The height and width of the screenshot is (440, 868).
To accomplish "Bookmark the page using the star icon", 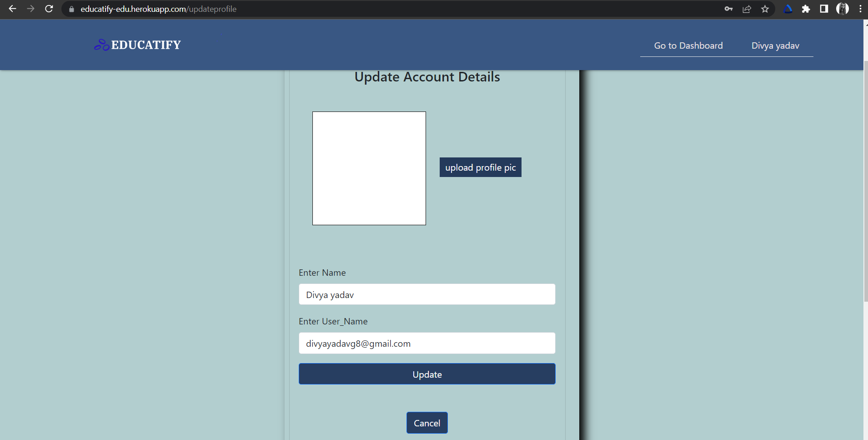I will [764, 9].
